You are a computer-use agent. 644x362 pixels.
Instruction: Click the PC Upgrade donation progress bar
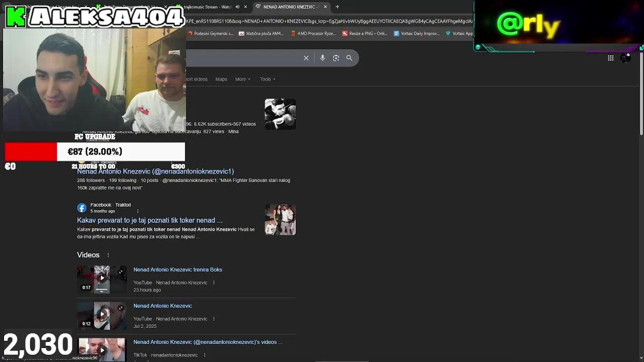pyautogui.click(x=95, y=152)
